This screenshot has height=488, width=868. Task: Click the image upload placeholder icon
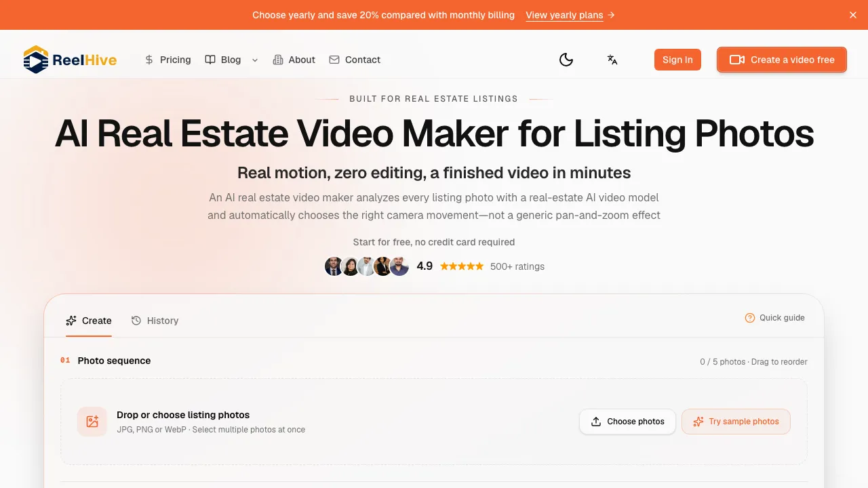click(x=92, y=422)
